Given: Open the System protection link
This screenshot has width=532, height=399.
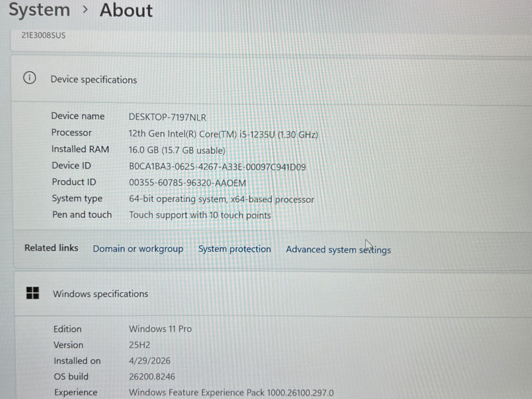Looking at the screenshot, I should 234,249.
